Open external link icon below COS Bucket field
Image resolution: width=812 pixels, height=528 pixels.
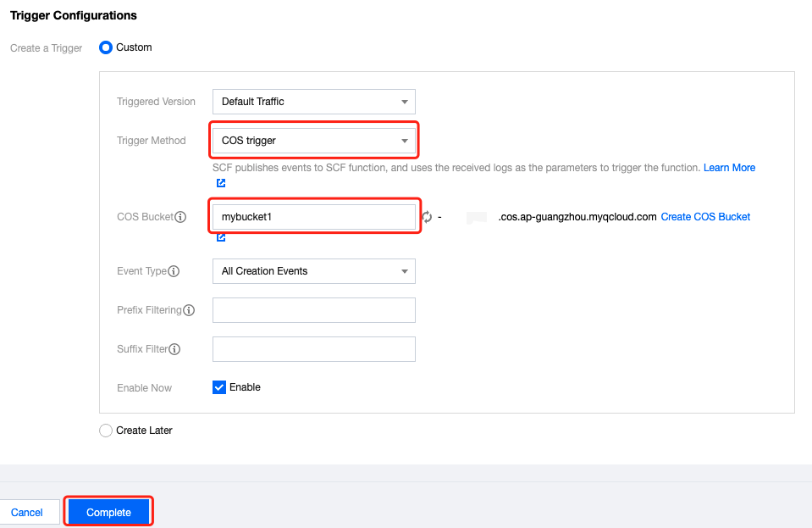point(221,237)
